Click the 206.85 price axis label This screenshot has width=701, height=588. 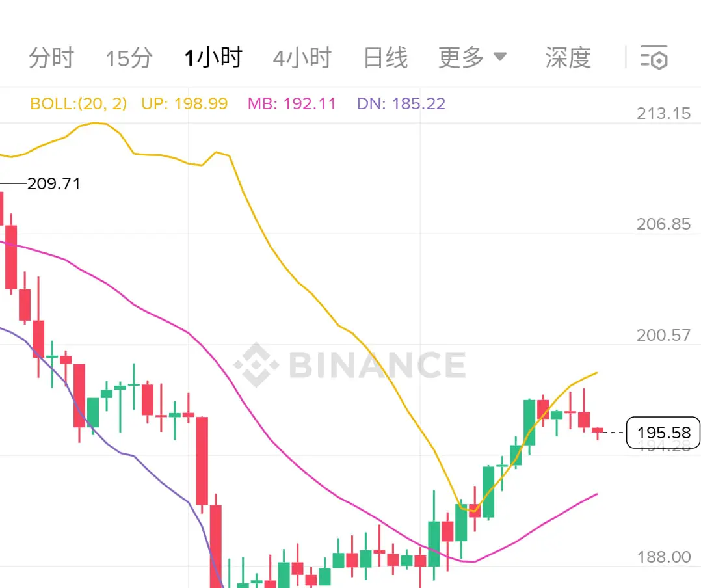point(663,224)
